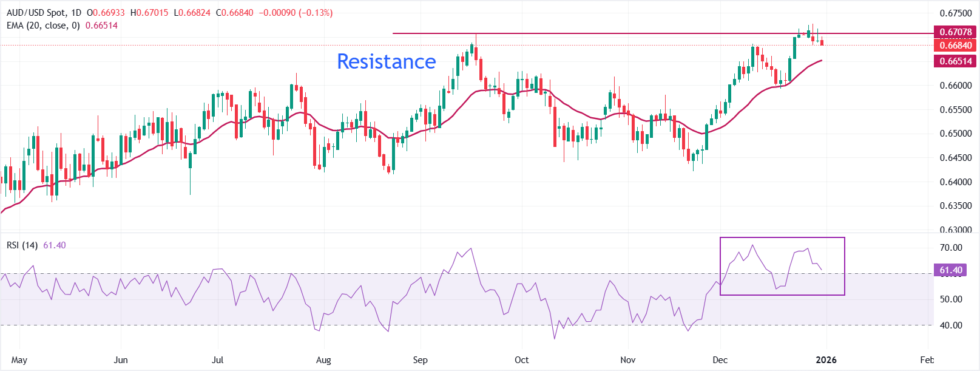980x371 pixels.
Task: Select the 40.00 level on the RSI scale
Action: coord(951,325)
